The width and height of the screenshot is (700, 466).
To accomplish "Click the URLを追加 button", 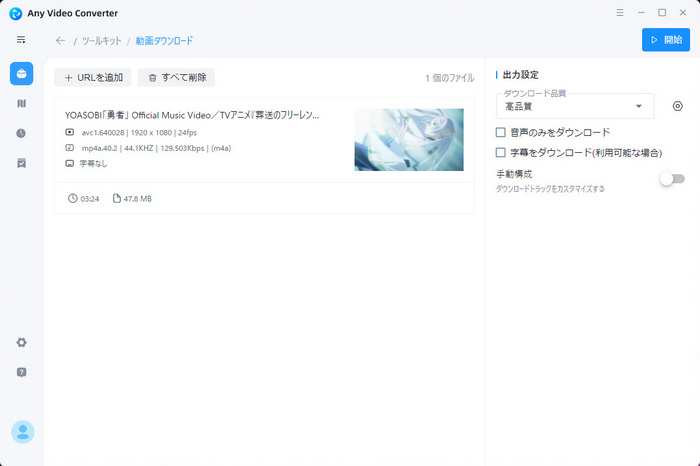I will tap(93, 78).
